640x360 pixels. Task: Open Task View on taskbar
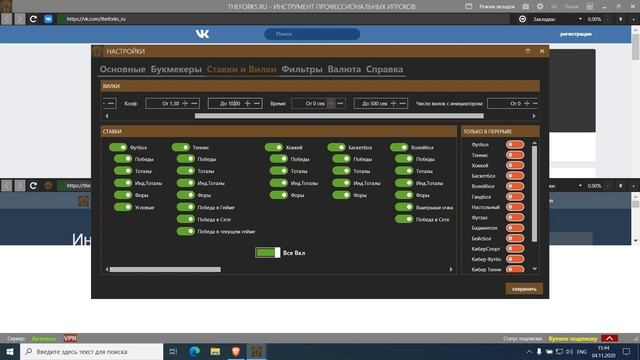[173, 351]
